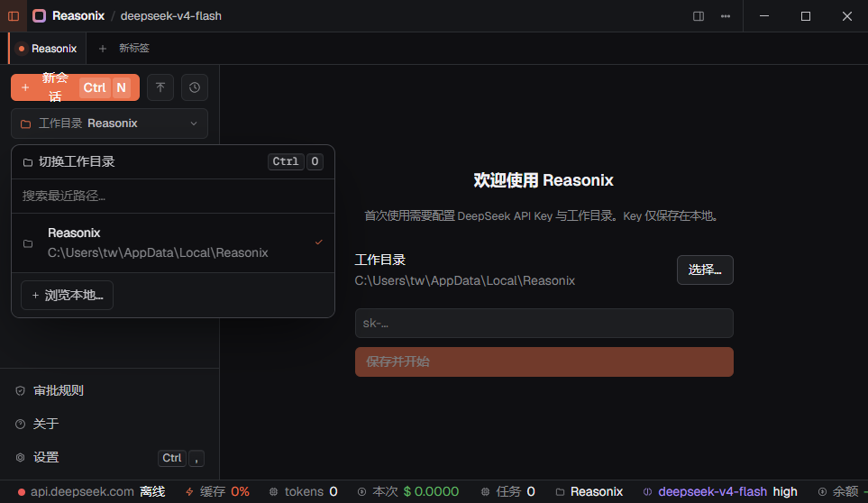Screen dimensions: 868x503
Task: Click the tokens 0 status entry
Action: 304,491
